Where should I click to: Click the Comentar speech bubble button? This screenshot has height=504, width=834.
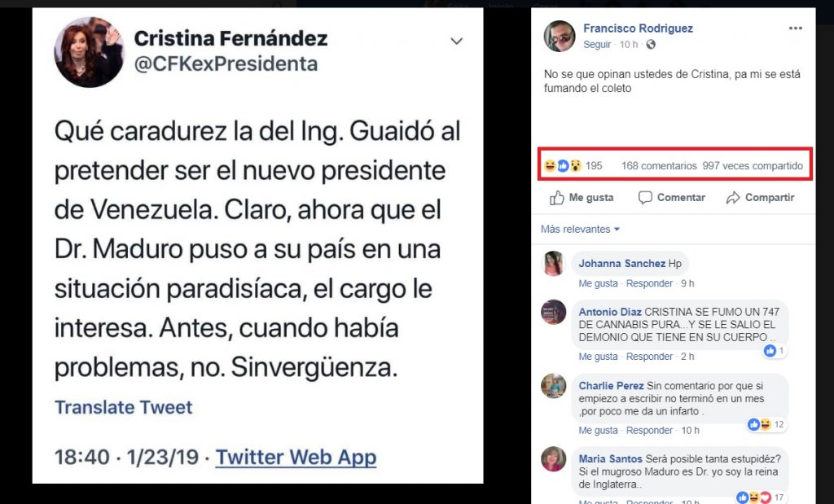[671, 198]
